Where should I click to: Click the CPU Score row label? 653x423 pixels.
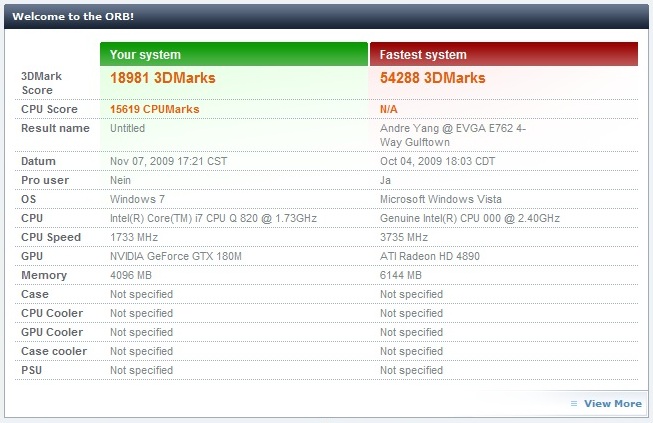(x=50, y=109)
